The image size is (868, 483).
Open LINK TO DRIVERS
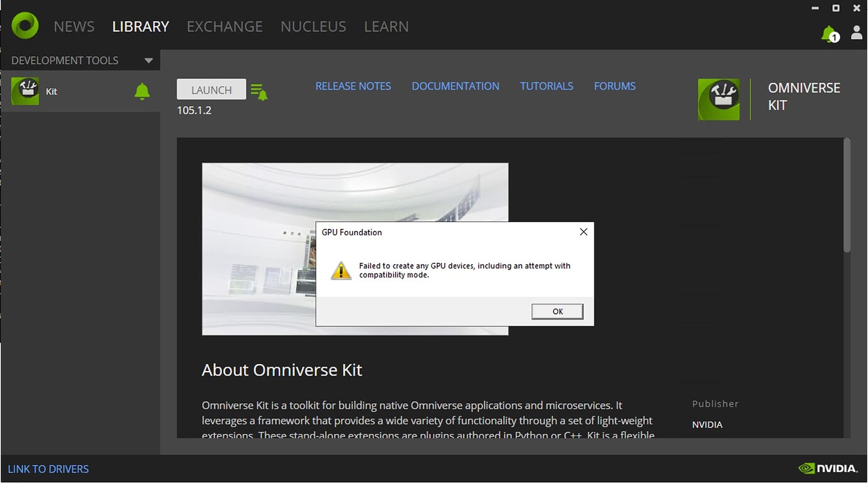[x=48, y=468]
